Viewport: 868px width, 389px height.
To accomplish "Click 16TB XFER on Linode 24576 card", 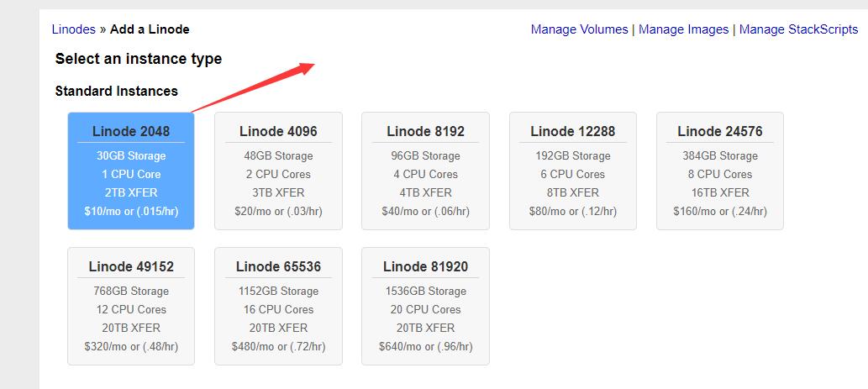I will [x=720, y=192].
